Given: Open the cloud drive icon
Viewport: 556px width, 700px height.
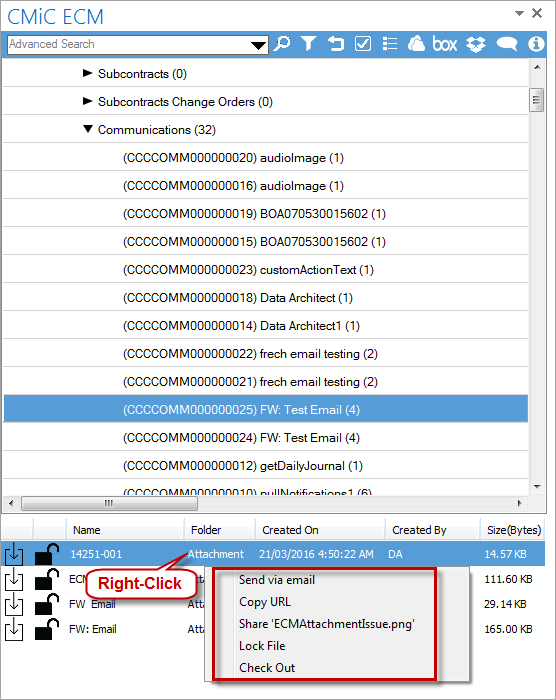Looking at the screenshot, I should 416,44.
